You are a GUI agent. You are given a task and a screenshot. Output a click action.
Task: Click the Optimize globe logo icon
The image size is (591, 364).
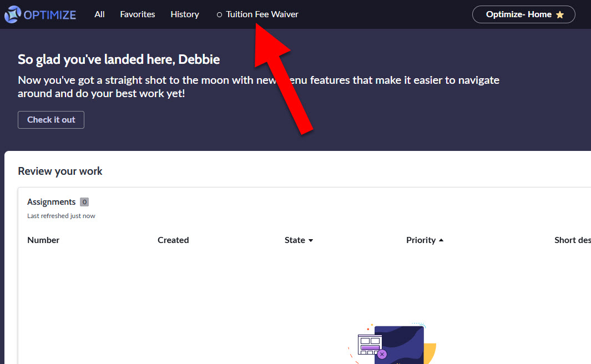[x=13, y=14]
